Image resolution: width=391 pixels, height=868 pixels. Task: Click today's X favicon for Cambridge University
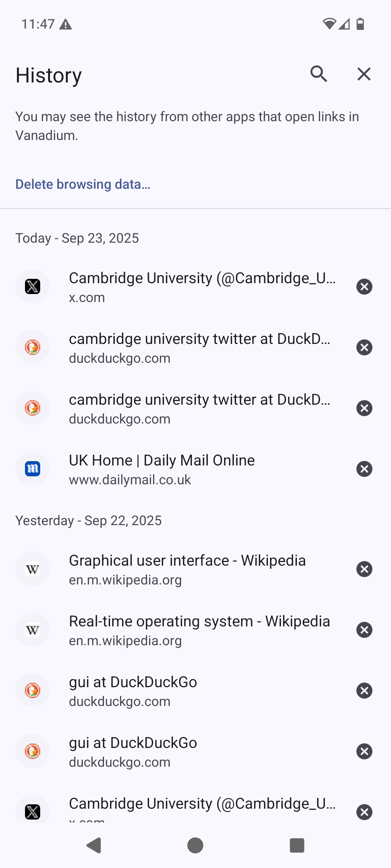pos(33,287)
